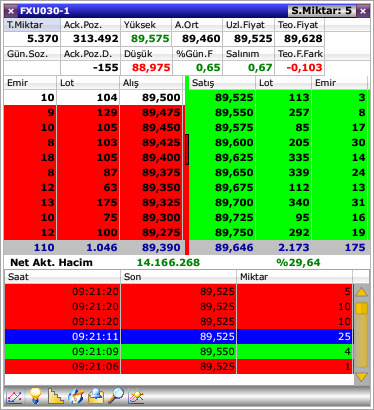Image resolution: width=374 pixels, height=410 pixels.
Task: Click the light bulb icon
Action: pos(36,396)
